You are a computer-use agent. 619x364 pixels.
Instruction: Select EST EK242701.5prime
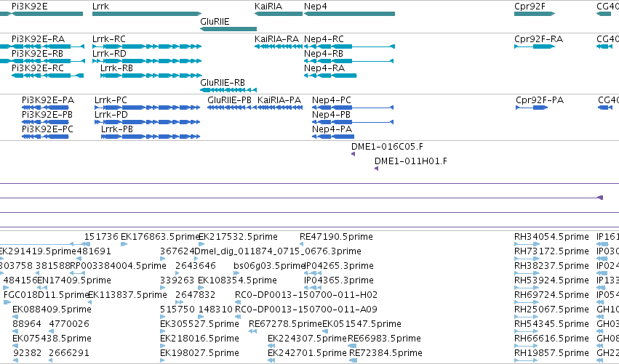(271, 360)
